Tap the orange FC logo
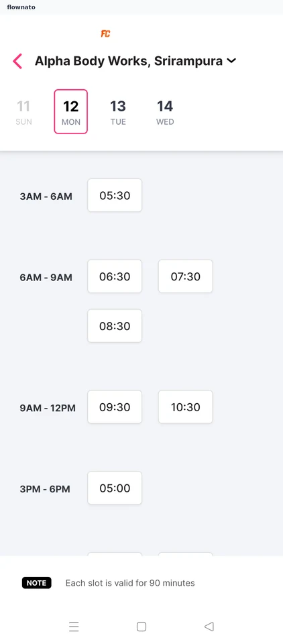The height and width of the screenshot is (644, 283). [x=105, y=34]
